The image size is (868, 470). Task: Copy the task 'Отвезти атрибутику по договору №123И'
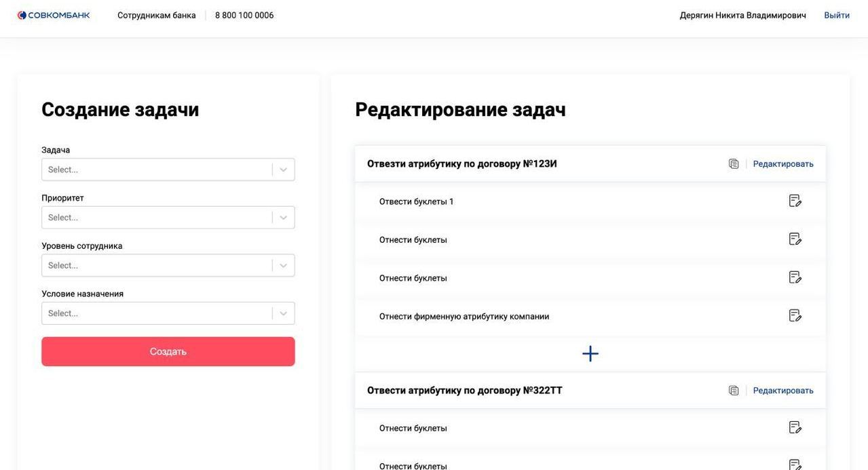[x=734, y=163]
